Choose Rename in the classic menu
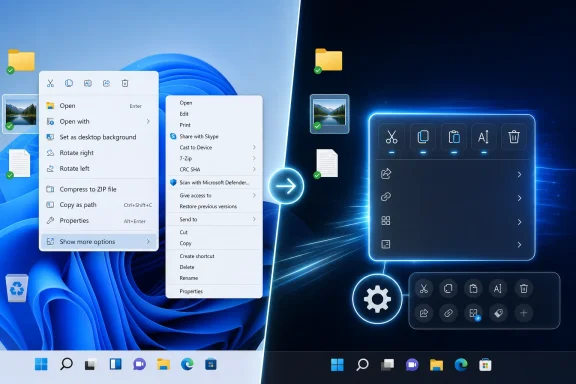This screenshot has height=384, width=576. (x=214, y=278)
